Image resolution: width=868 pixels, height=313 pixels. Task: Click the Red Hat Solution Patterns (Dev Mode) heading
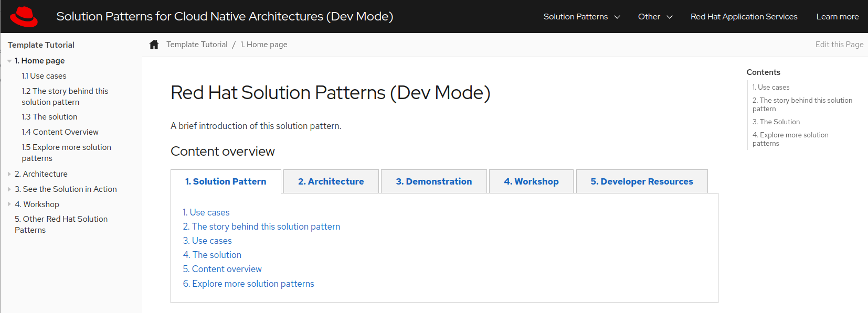(x=331, y=93)
